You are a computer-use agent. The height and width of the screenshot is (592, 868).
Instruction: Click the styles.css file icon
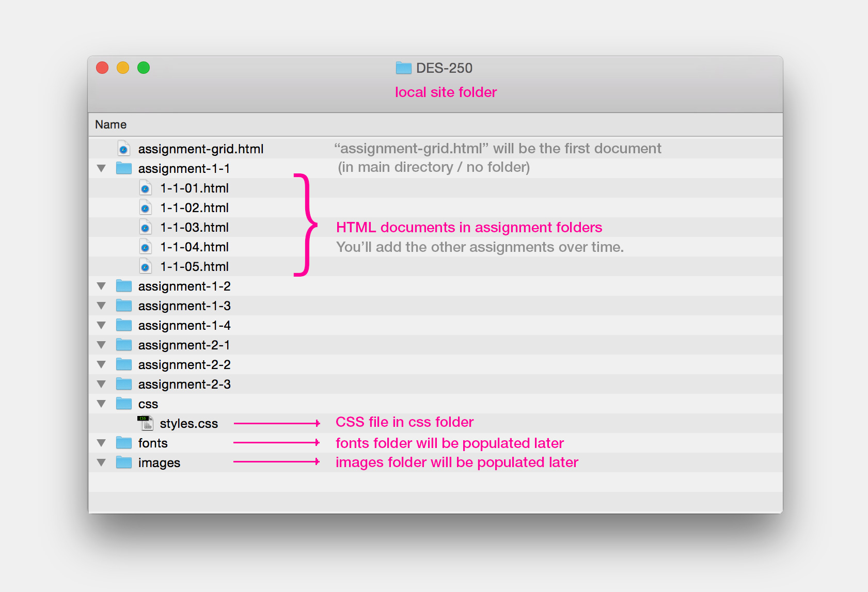(x=145, y=423)
